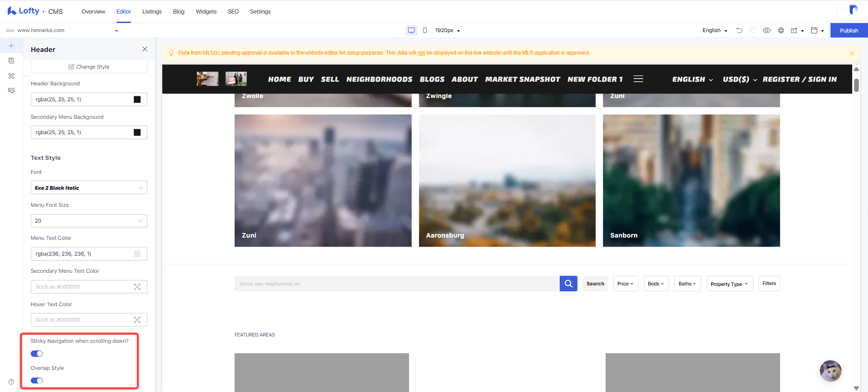The width and height of the screenshot is (868, 392).
Task: Click the Filters button
Action: point(769,283)
